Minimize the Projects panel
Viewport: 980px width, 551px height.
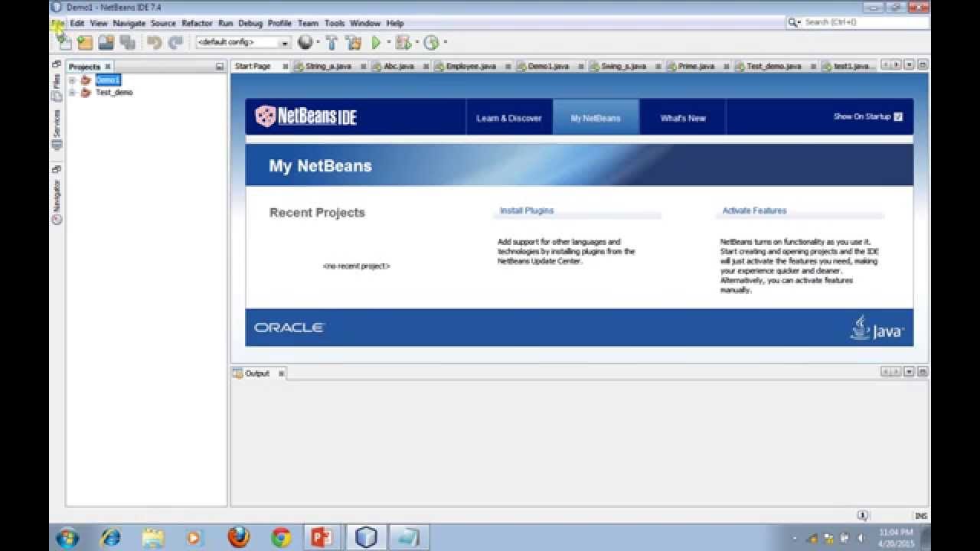coord(220,67)
